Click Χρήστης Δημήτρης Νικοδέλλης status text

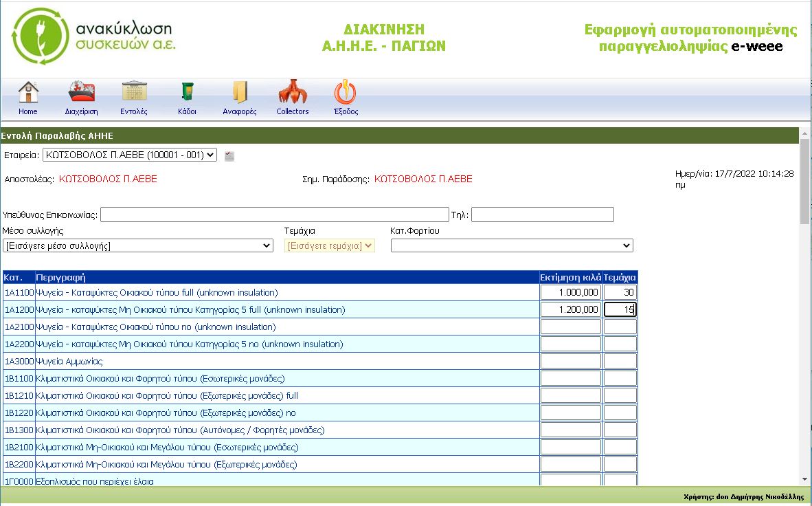(743, 496)
